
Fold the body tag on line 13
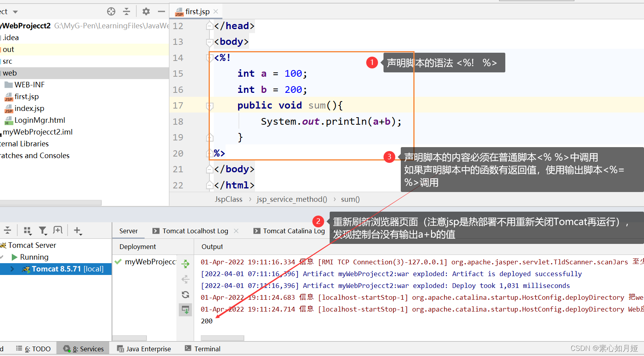click(210, 42)
